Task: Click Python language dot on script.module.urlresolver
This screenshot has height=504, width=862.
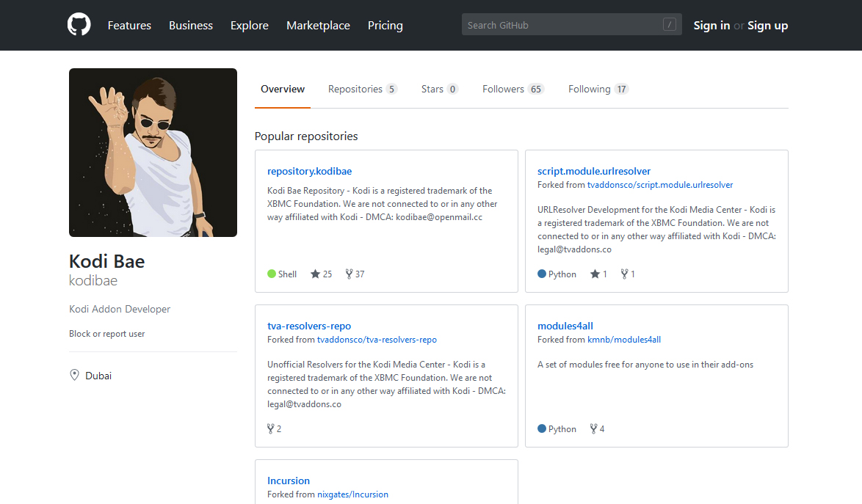Action: pyautogui.click(x=542, y=274)
